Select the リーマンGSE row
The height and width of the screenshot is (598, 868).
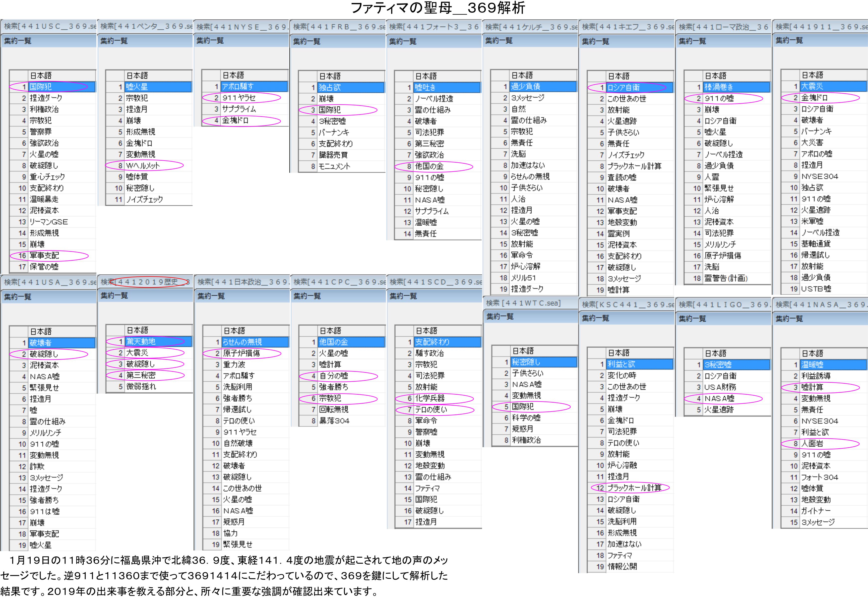coord(49,222)
